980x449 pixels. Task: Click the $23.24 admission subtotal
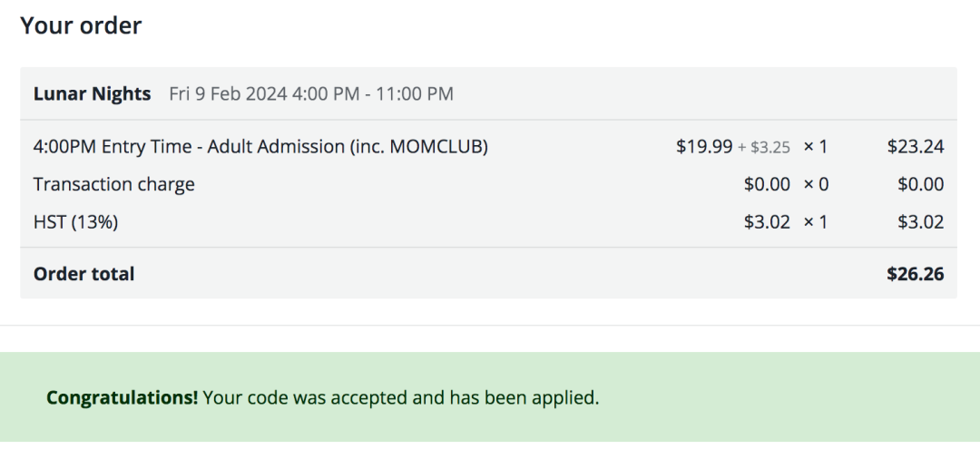[916, 147]
